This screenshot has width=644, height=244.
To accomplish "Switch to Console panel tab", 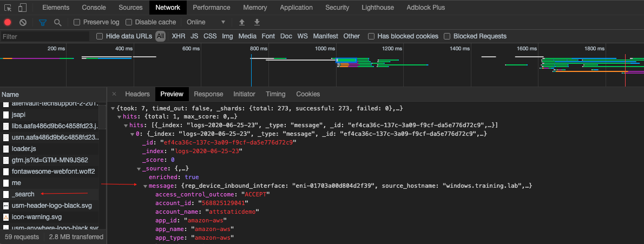I will (x=94, y=8).
